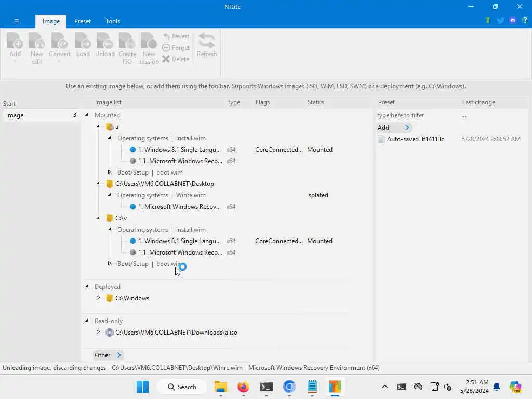Open the Twitter link icon
Screen dimensions: 532x399
point(500,20)
